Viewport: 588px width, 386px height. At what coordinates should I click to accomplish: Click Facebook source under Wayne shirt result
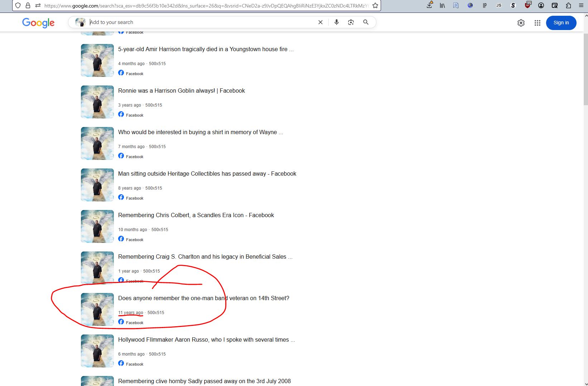pos(131,156)
